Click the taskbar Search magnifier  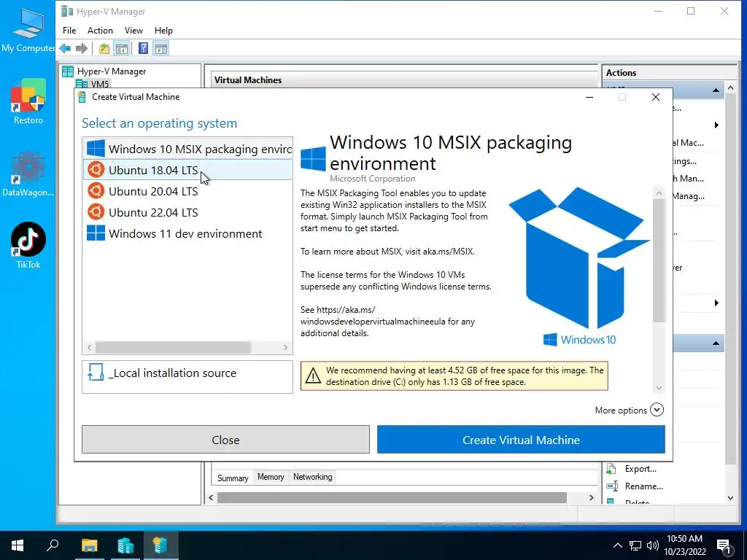53,545
